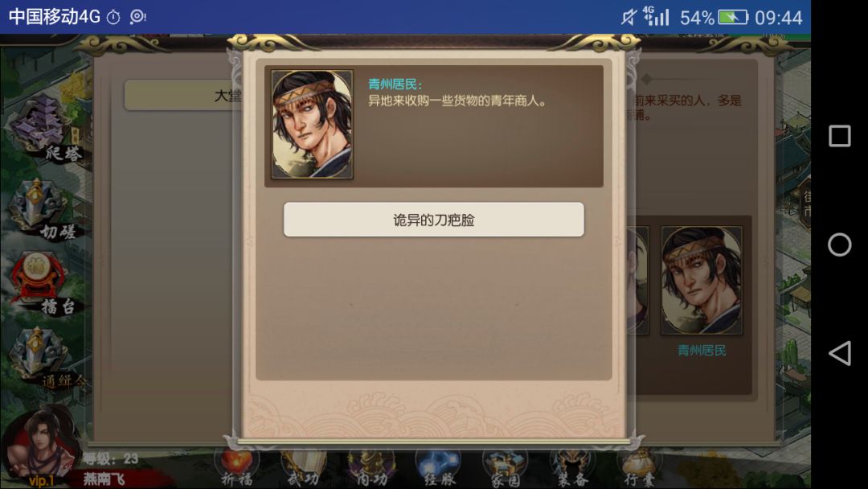
Task: Tap the Android recent apps square
Action: (839, 136)
